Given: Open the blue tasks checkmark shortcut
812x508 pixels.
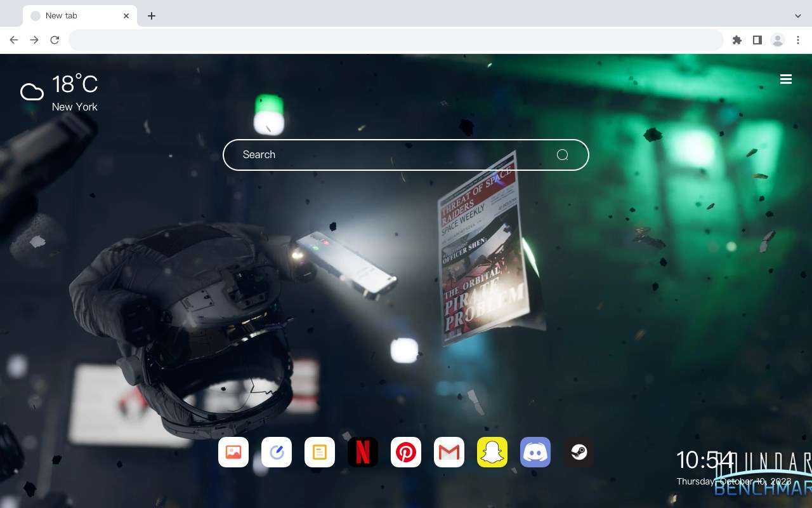Looking at the screenshot, I should click(x=277, y=452).
